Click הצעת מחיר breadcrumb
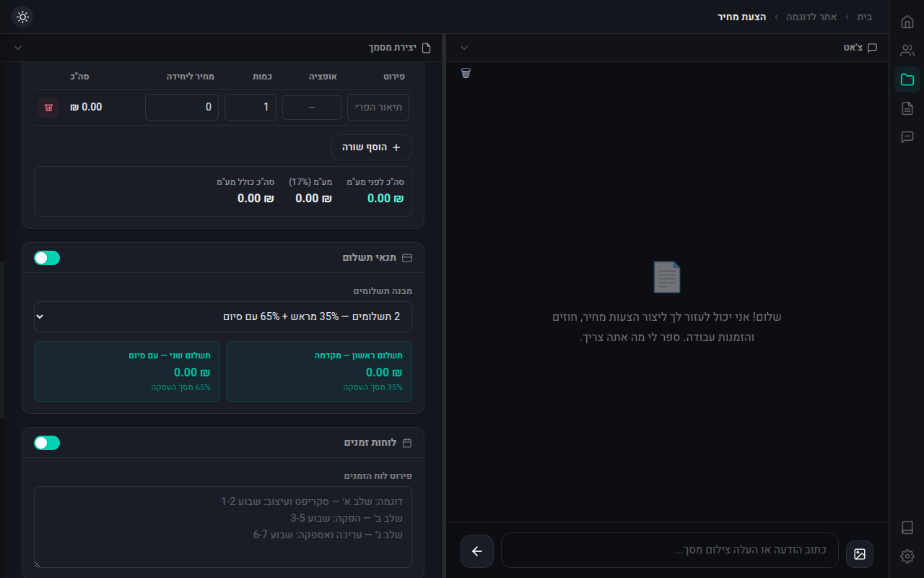 coord(742,17)
